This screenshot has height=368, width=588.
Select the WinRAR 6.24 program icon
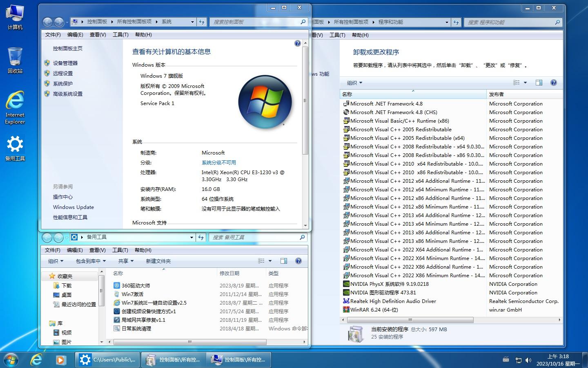[346, 310]
